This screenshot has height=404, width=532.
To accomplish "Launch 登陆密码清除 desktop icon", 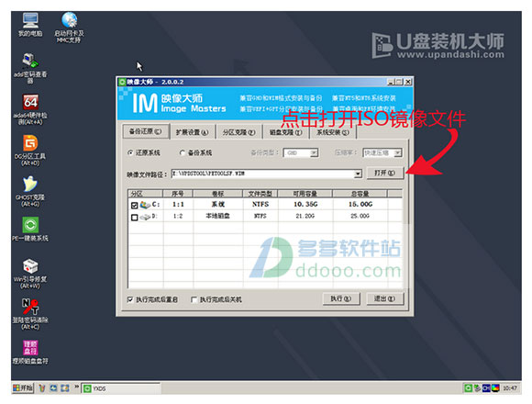I will (x=30, y=314).
